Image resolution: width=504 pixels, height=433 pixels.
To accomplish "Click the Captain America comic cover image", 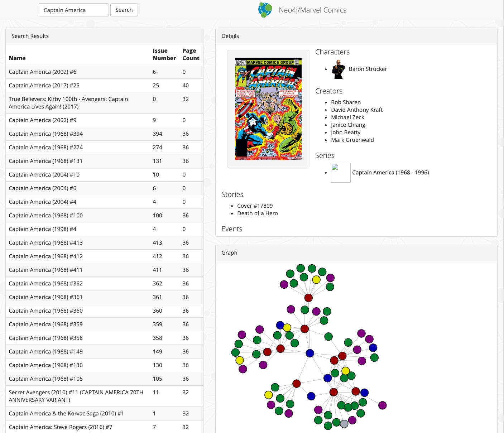I will coord(268,109).
